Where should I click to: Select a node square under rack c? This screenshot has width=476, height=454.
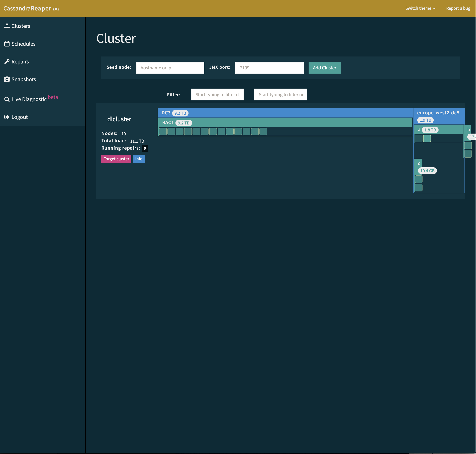tap(419, 179)
